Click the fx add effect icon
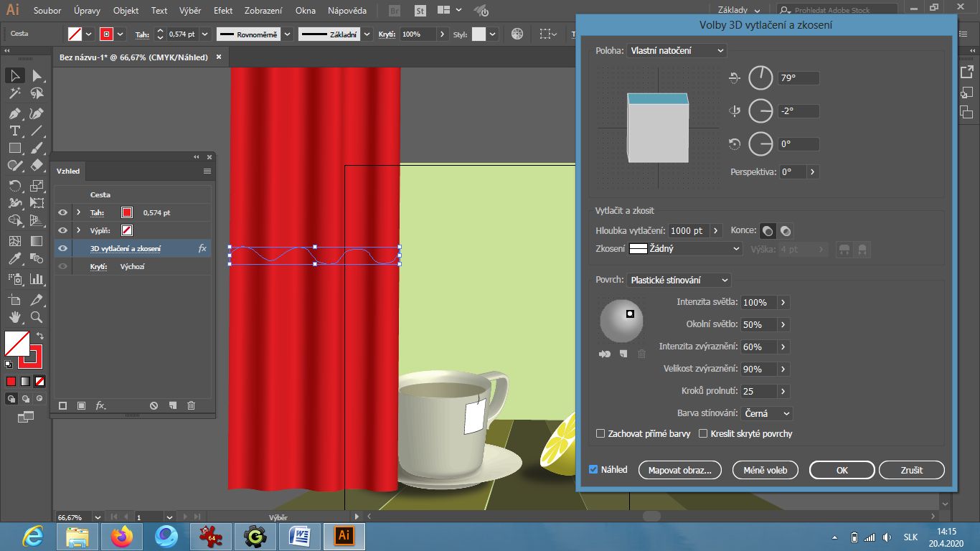 [100, 406]
